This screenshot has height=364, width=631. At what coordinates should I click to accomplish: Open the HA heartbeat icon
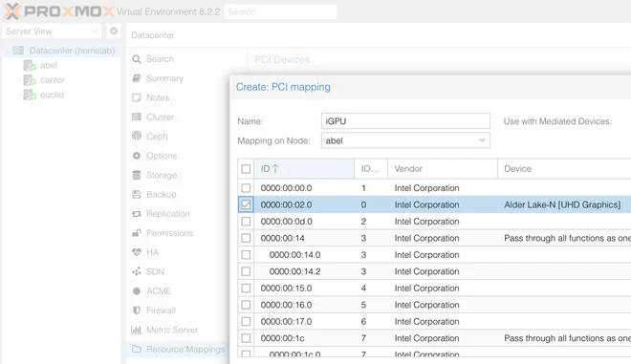[x=137, y=252]
